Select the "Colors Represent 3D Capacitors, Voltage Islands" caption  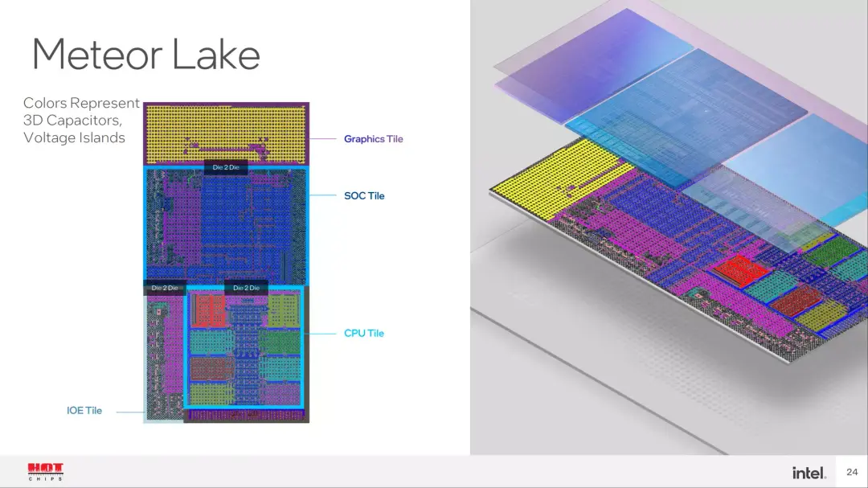pos(81,121)
